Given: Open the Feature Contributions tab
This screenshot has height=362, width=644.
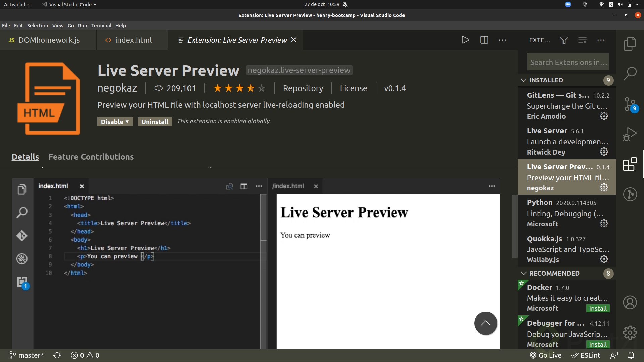Looking at the screenshot, I should pos(91,157).
